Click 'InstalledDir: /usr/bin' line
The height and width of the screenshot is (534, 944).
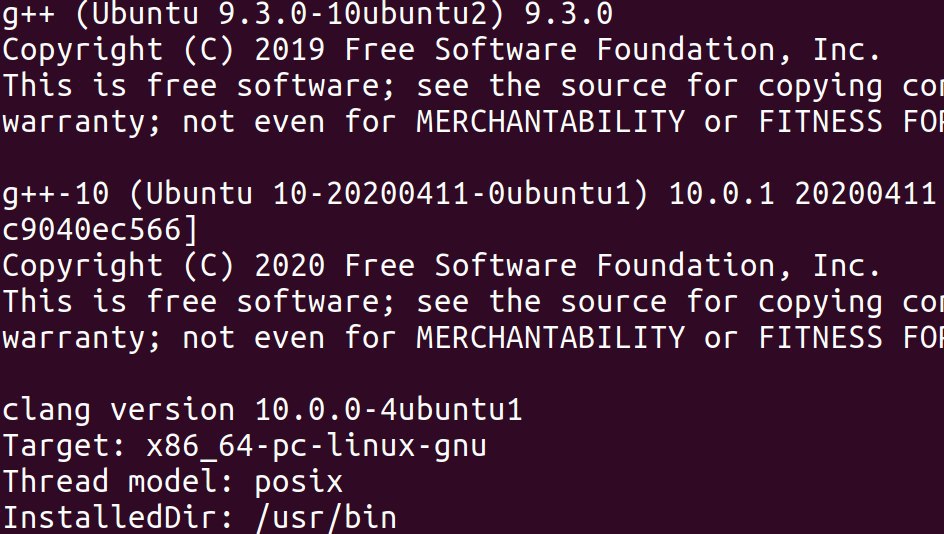coord(200,518)
